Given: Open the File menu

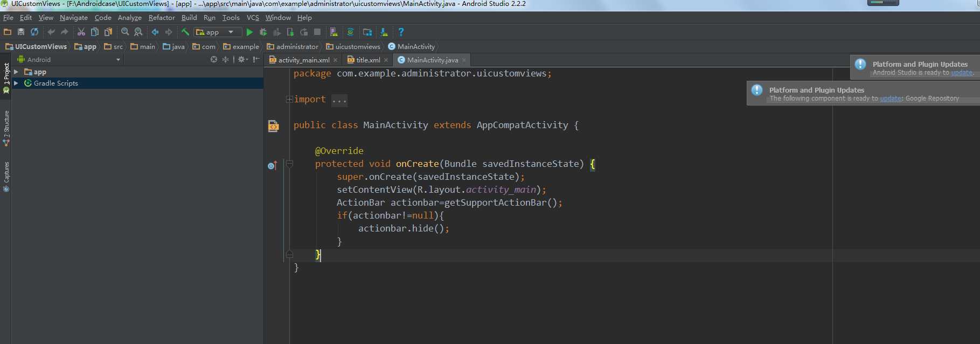Looking at the screenshot, I should click(x=8, y=18).
